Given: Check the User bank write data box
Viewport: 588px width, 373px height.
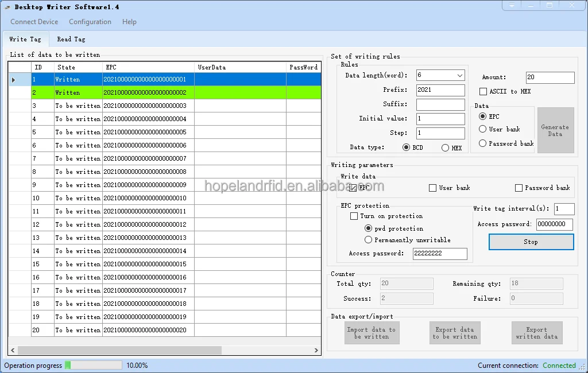Looking at the screenshot, I should (x=433, y=188).
